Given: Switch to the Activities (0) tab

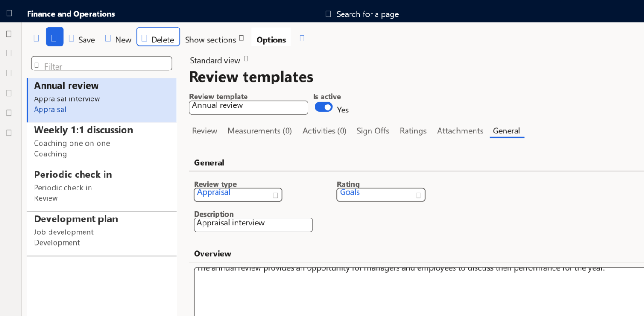Looking at the screenshot, I should pyautogui.click(x=324, y=131).
